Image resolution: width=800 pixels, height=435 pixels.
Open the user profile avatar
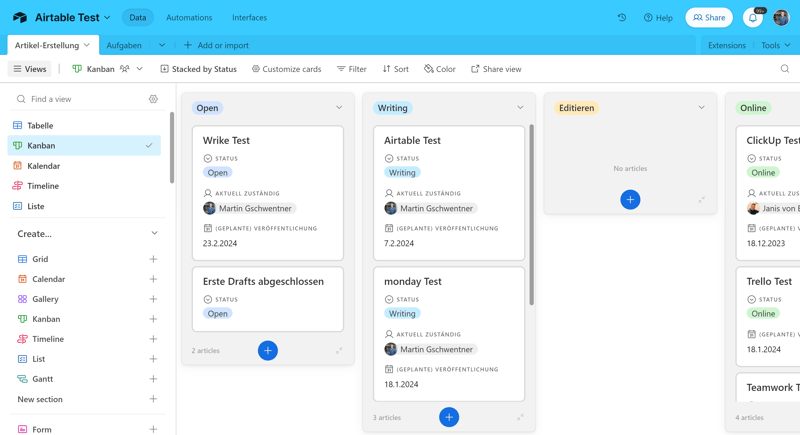781,17
